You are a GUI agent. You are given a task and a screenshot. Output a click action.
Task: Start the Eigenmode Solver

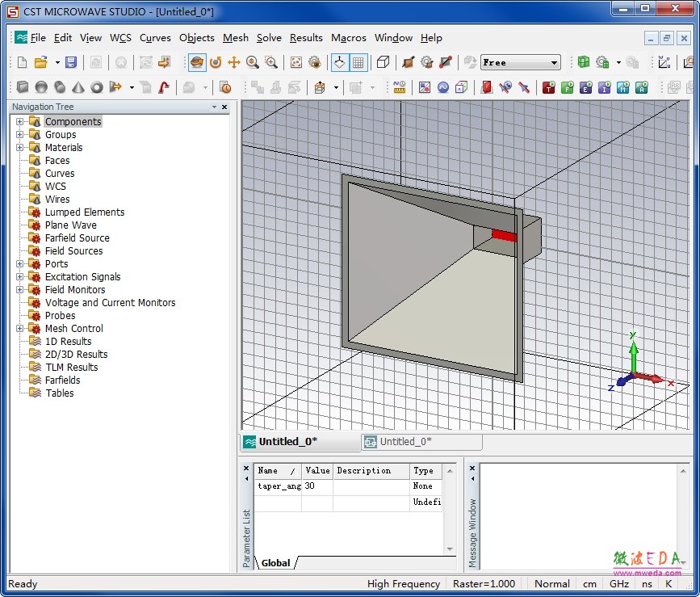click(x=585, y=87)
